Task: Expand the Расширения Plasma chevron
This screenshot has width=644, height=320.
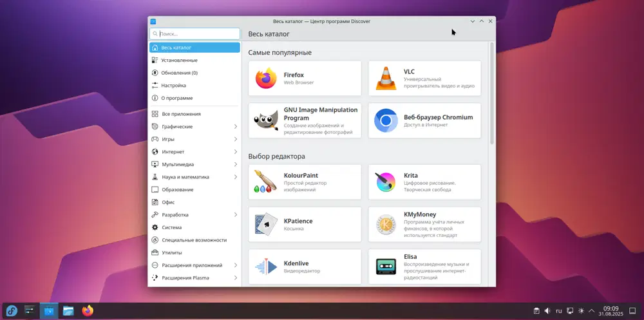Action: (236, 278)
